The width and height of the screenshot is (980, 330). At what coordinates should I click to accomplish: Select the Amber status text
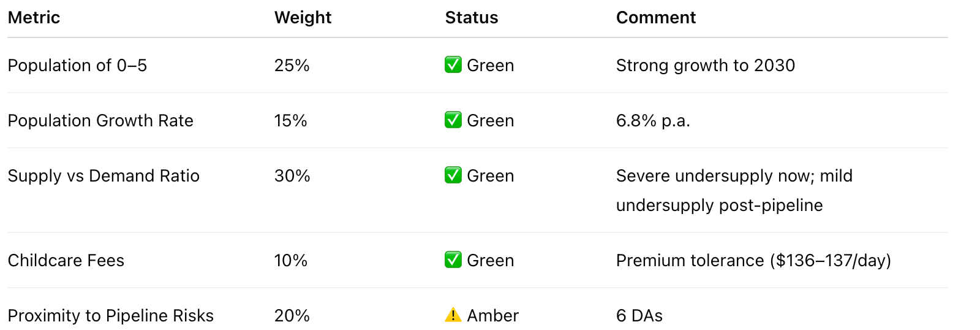click(492, 316)
